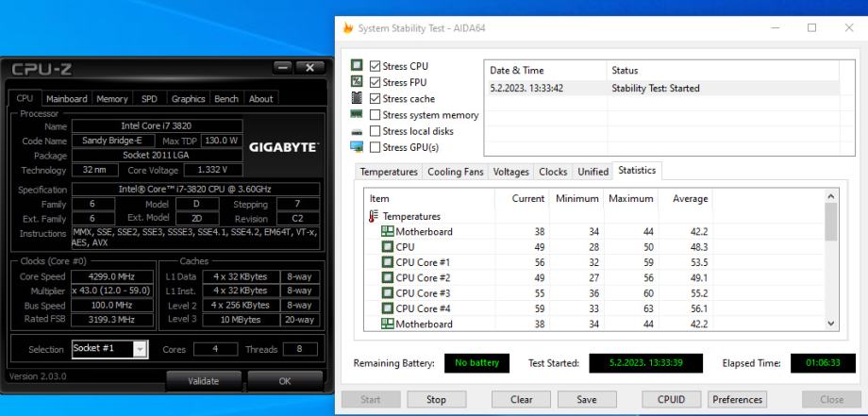Switch to SPD tab in CPU-Z
Image resolution: width=868 pixels, height=416 pixels.
[x=149, y=99]
